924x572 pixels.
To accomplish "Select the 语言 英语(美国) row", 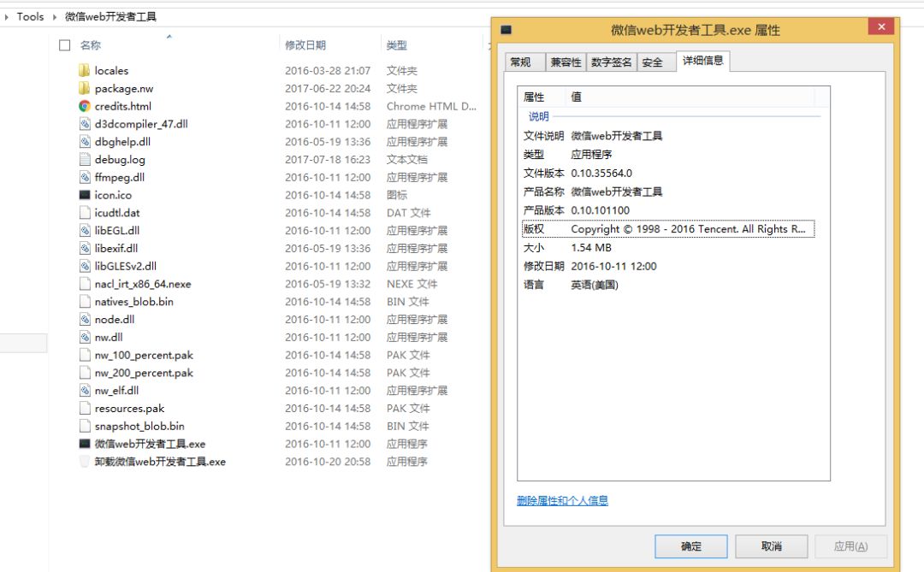I will 668,285.
